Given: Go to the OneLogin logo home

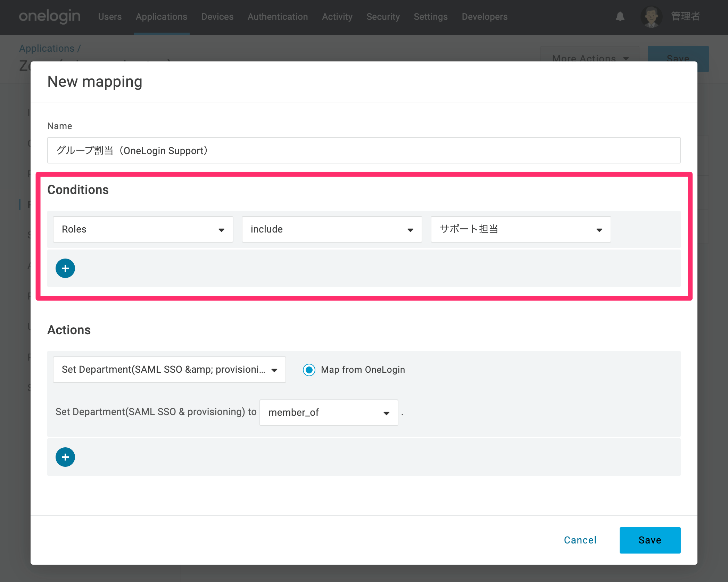Looking at the screenshot, I should [x=50, y=16].
